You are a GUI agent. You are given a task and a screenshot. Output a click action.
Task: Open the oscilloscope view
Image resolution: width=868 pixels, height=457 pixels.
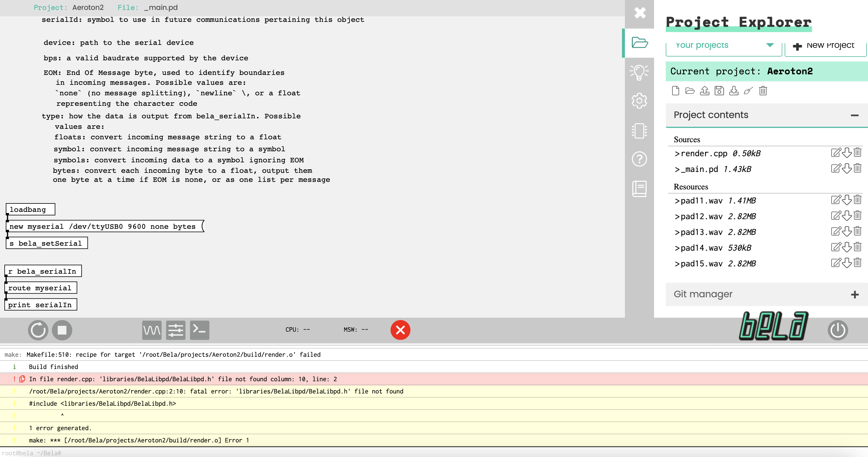coord(152,330)
